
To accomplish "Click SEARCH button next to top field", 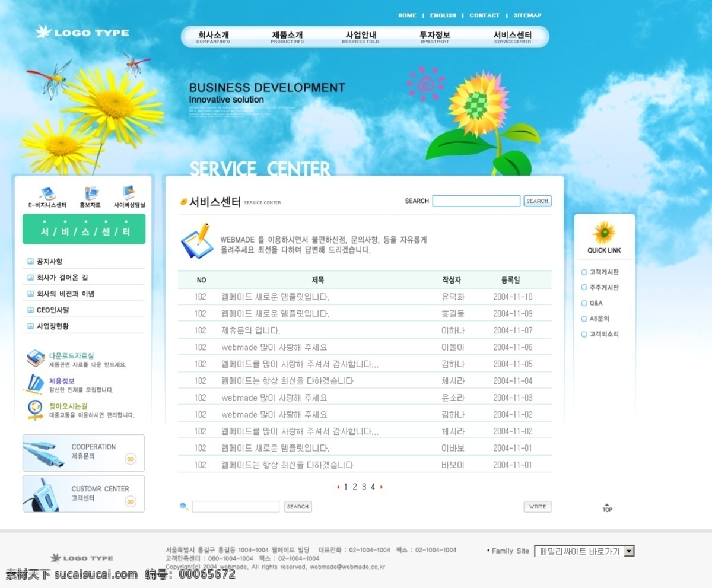I will coord(538,201).
